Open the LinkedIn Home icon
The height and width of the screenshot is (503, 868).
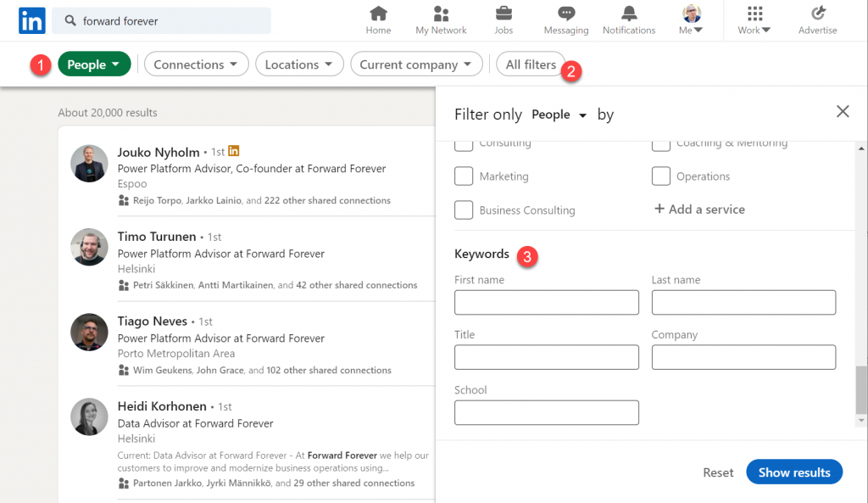tap(378, 14)
